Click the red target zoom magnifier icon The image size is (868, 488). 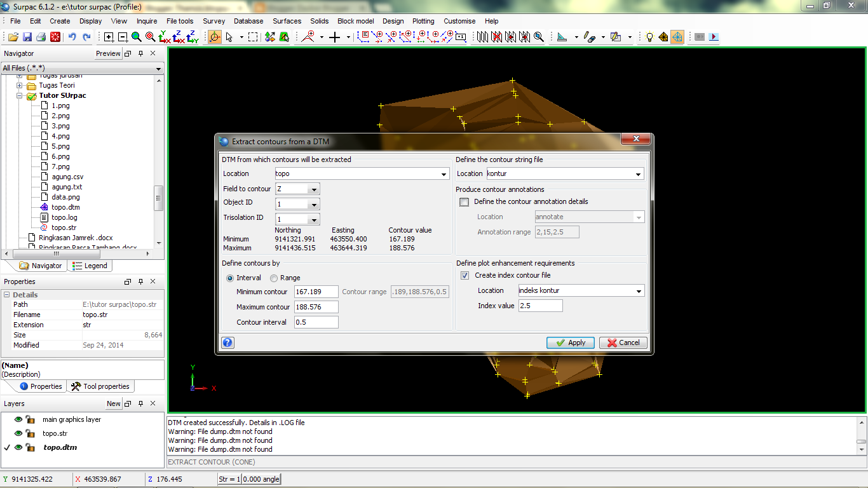click(151, 37)
